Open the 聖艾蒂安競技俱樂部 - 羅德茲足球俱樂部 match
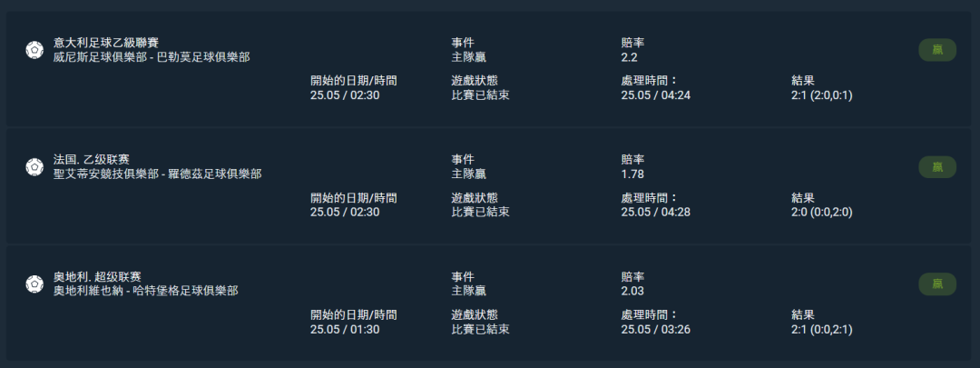This screenshot has height=368, width=980. pyautogui.click(x=157, y=174)
